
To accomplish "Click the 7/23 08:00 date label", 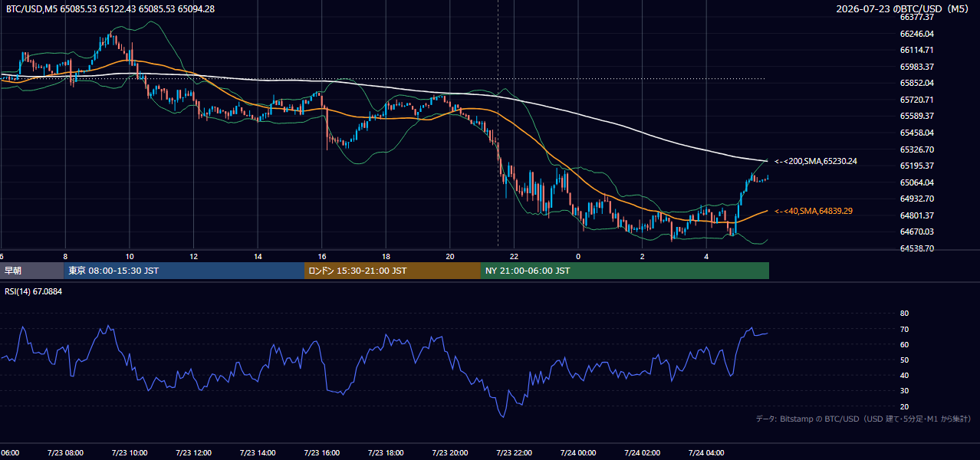I will (64, 453).
